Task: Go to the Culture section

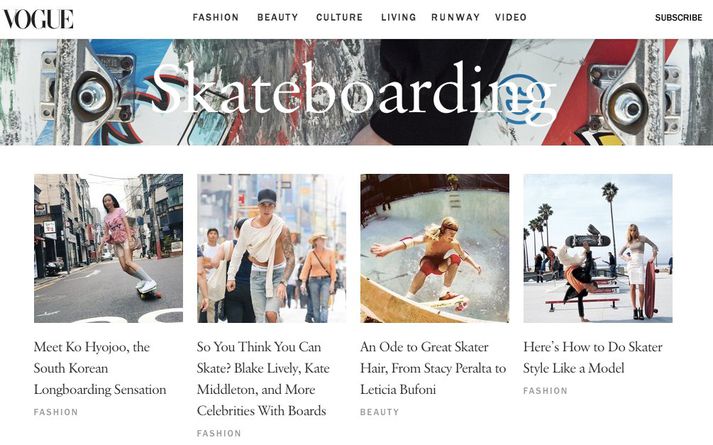Action: (x=339, y=17)
